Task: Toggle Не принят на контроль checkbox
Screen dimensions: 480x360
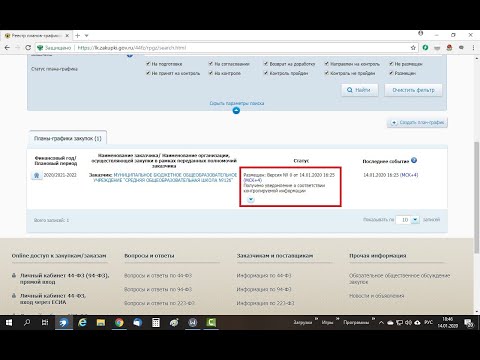Action: (x=148, y=73)
